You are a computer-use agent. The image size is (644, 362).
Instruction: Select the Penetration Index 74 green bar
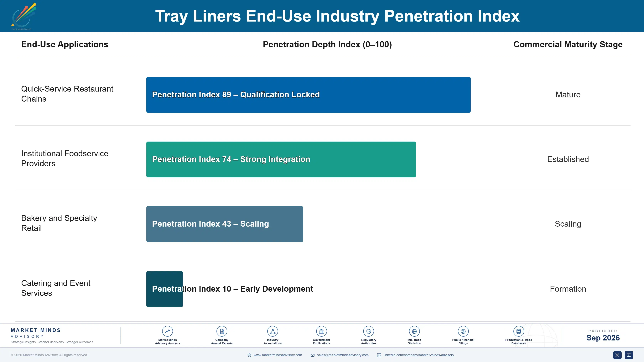click(281, 159)
